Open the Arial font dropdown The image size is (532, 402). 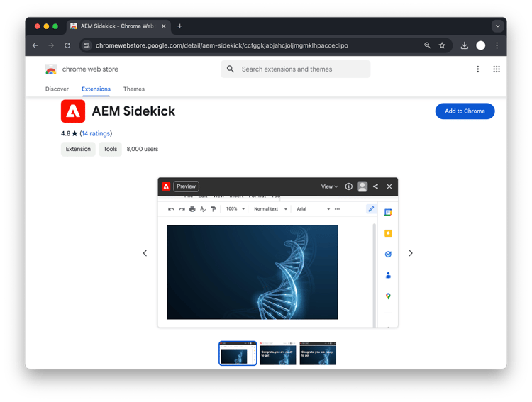(313, 209)
